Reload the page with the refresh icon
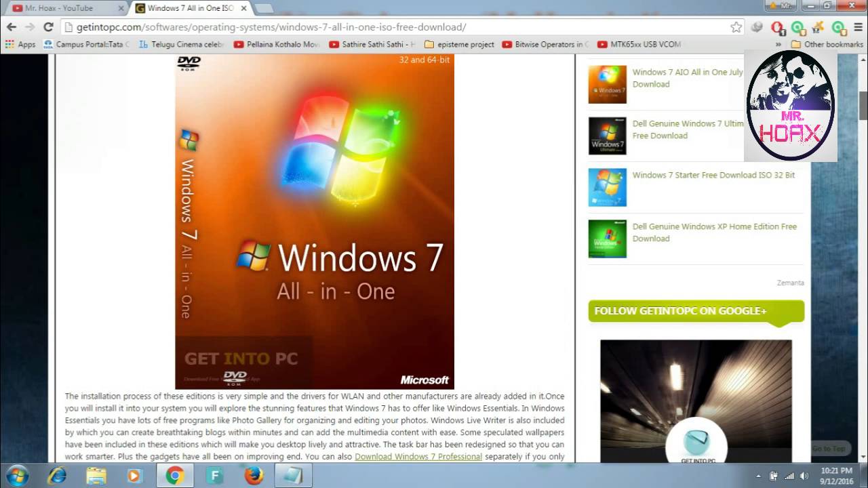The width and height of the screenshot is (868, 488). (48, 27)
